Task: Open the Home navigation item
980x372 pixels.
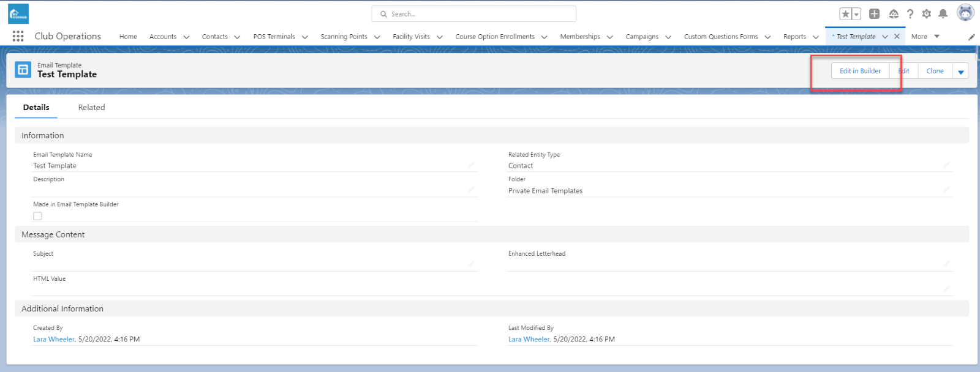Action: (x=128, y=37)
